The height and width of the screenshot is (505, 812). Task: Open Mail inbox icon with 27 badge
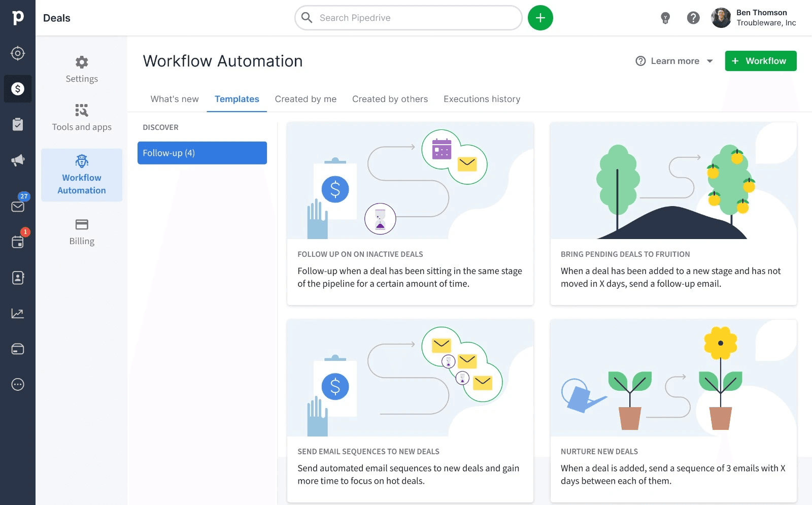pyautogui.click(x=18, y=206)
